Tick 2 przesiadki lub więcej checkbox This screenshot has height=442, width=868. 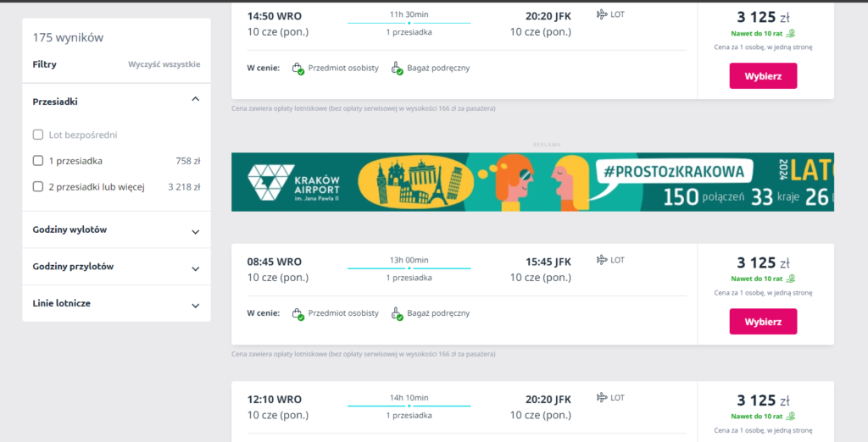click(x=38, y=187)
